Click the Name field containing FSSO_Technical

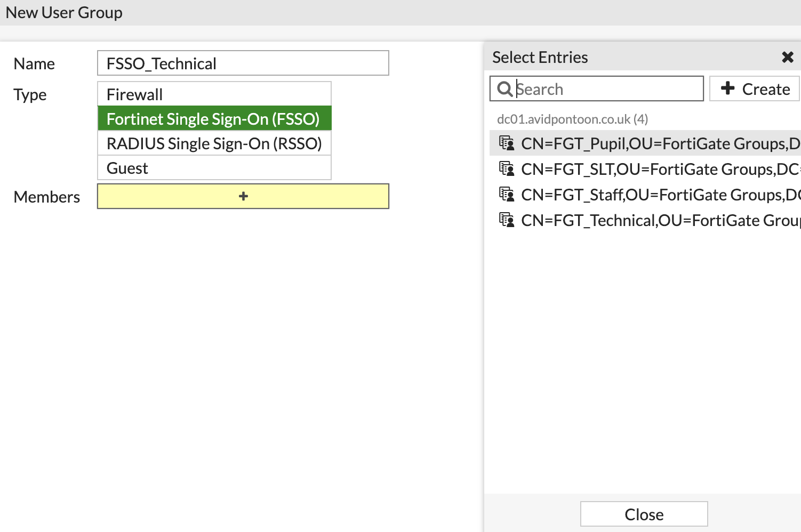243,63
